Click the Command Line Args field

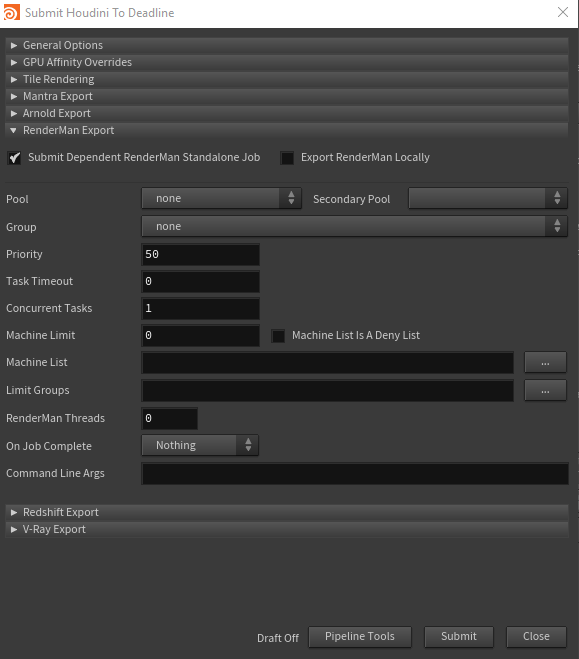355,474
